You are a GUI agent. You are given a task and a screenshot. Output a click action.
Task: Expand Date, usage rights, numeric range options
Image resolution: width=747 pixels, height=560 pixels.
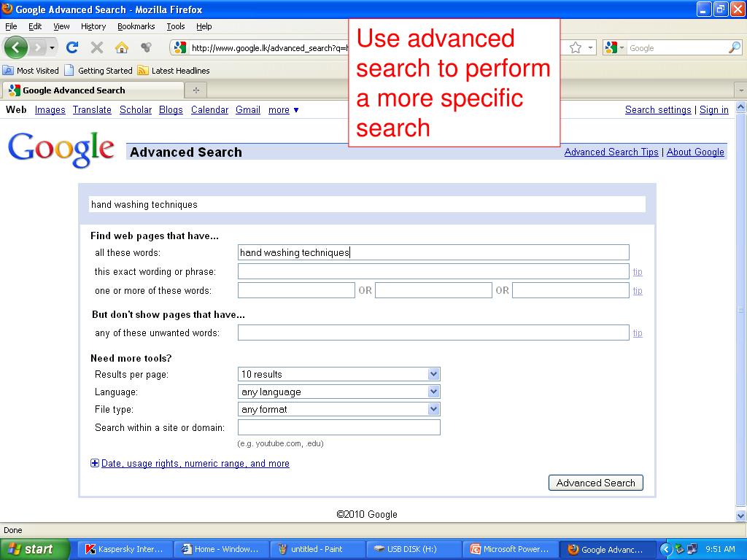(x=190, y=463)
